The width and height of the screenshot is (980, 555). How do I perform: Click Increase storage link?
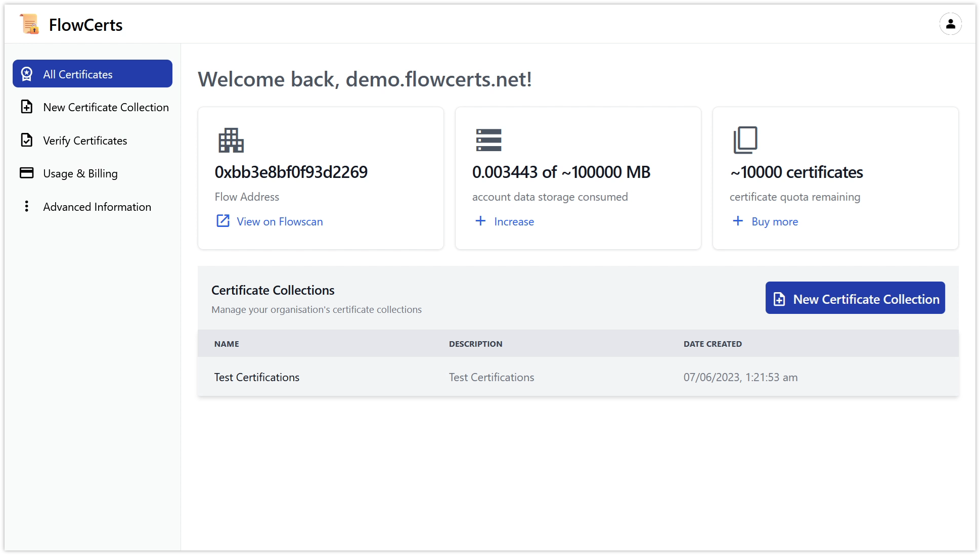click(514, 221)
